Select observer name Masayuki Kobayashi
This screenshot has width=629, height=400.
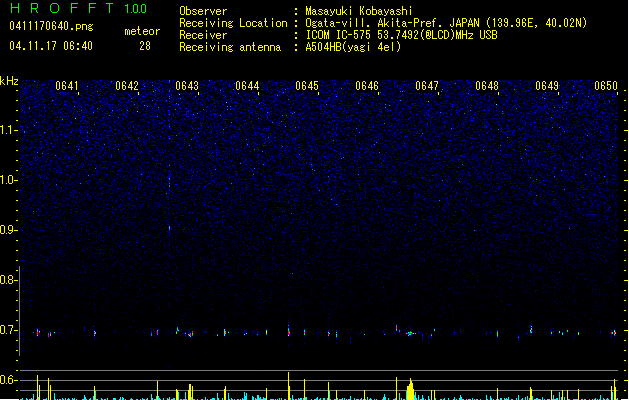pos(359,11)
